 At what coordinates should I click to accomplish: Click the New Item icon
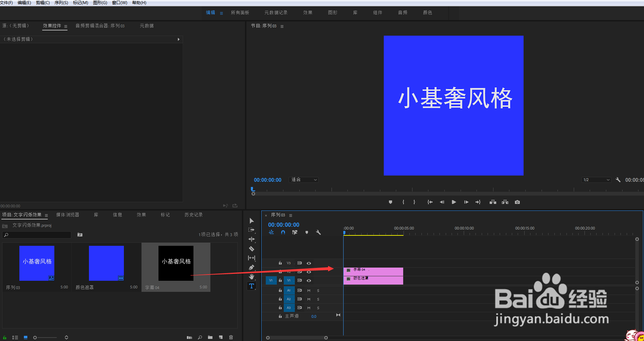[221, 338]
